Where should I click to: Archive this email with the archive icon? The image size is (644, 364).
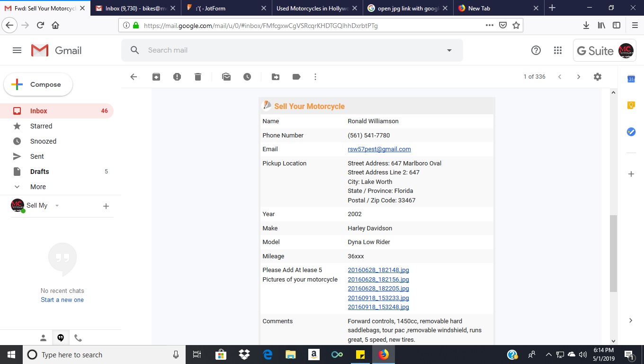click(x=156, y=77)
